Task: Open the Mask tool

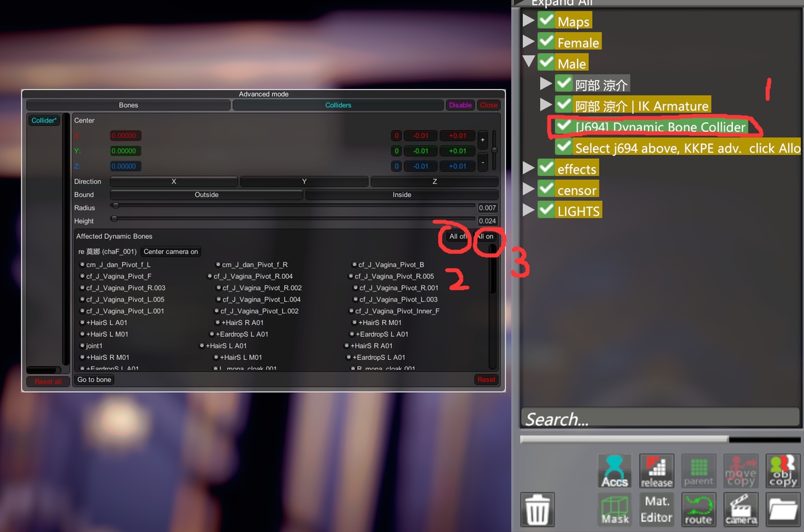Action: (614, 511)
